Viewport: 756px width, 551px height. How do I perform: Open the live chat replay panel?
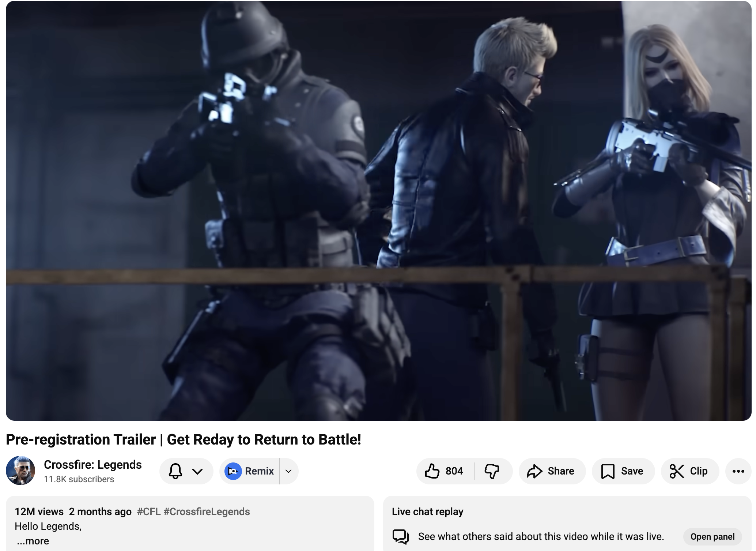pos(712,537)
